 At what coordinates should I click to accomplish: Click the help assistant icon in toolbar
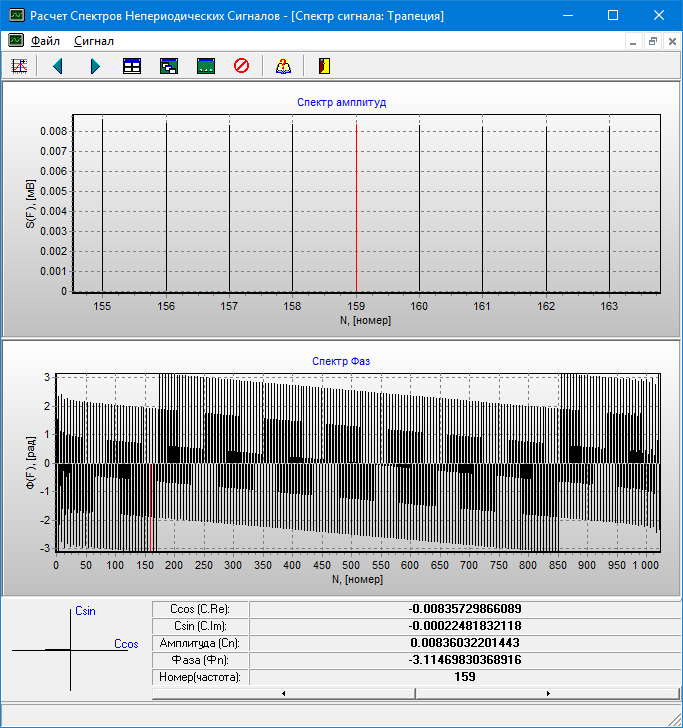(x=283, y=66)
